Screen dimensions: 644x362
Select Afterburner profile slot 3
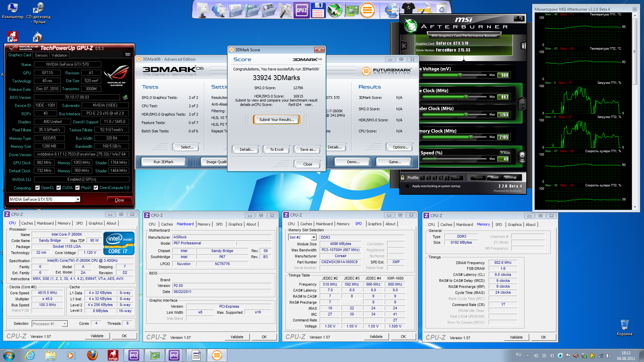pyautogui.click(x=435, y=178)
